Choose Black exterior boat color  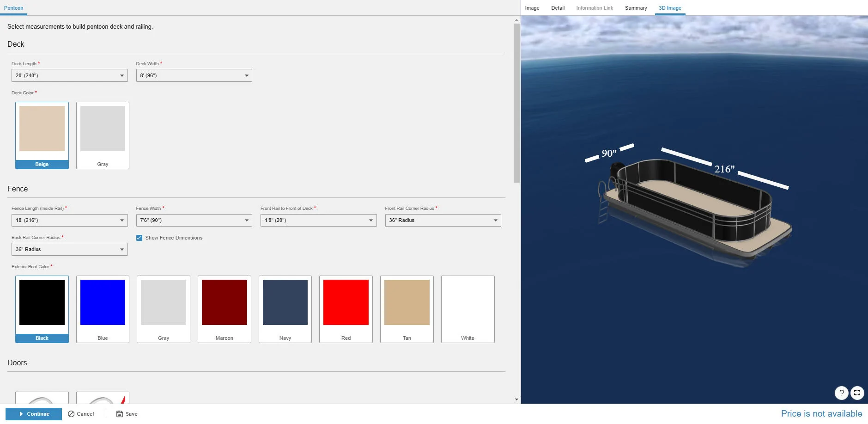42,309
